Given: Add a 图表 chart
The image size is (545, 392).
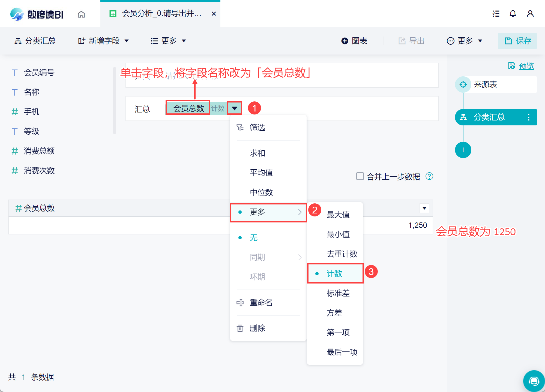Looking at the screenshot, I should (354, 41).
